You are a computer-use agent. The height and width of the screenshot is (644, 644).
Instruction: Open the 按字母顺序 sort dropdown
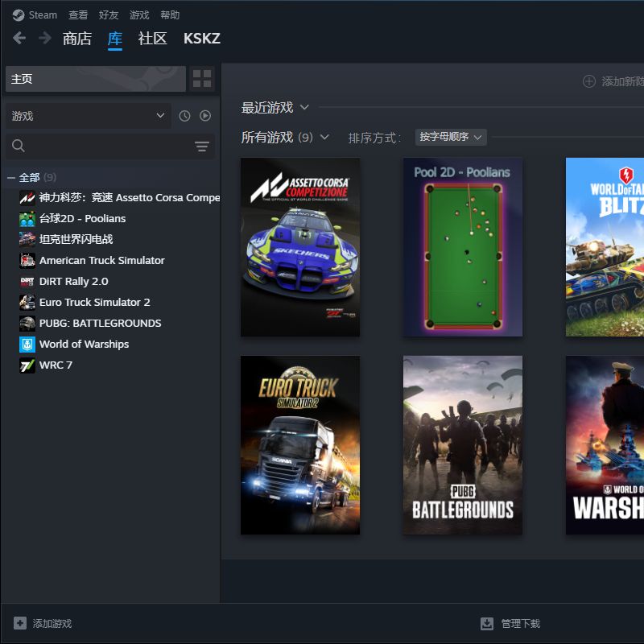coord(451,137)
